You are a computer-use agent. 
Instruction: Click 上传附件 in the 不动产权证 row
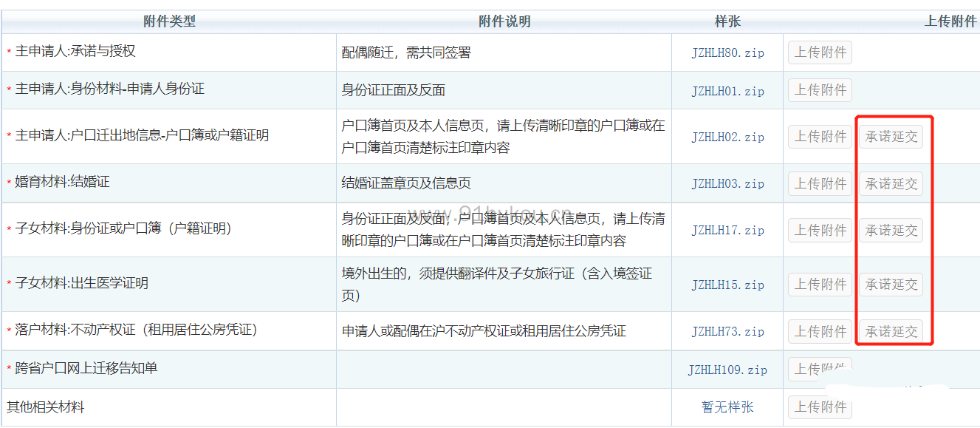[x=820, y=331]
